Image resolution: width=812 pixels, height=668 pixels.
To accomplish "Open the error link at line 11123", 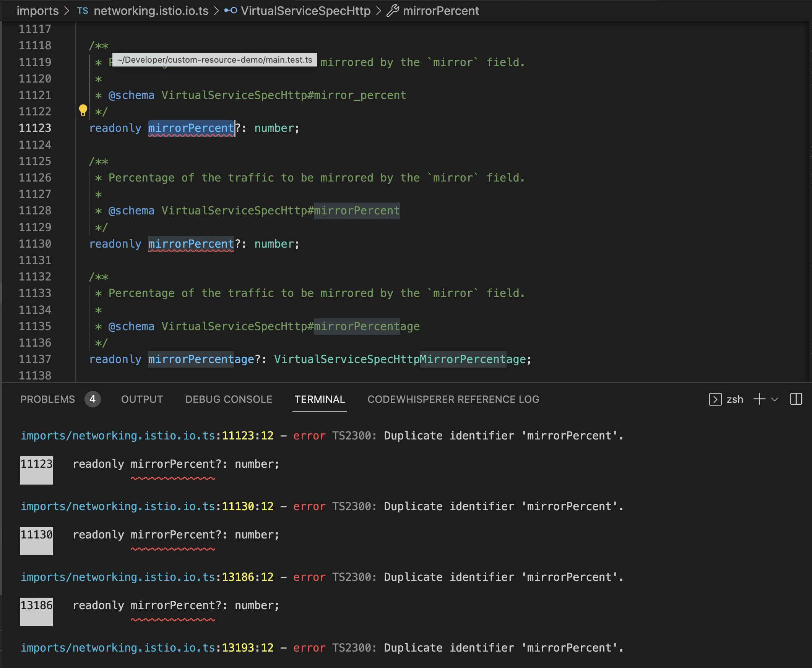I will coord(146,435).
